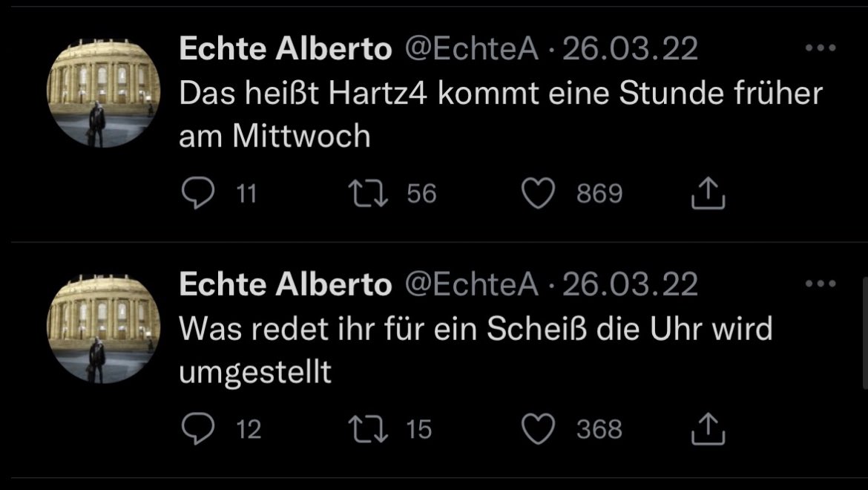This screenshot has width=868, height=490.
Task: Open more options for the second tweet
Action: point(820,284)
